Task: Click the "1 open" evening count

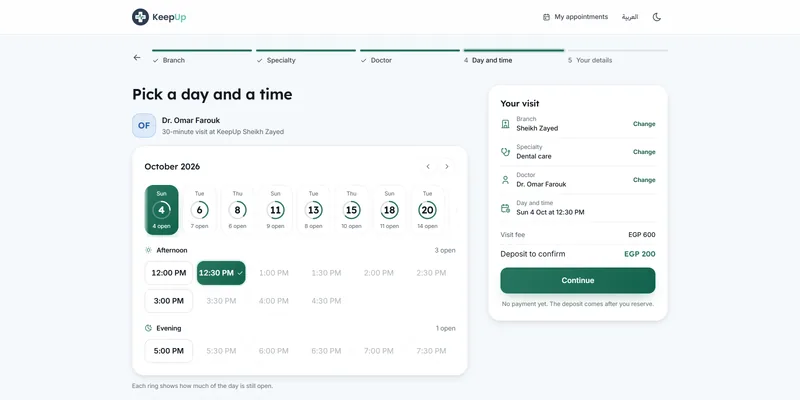Action: point(445,329)
